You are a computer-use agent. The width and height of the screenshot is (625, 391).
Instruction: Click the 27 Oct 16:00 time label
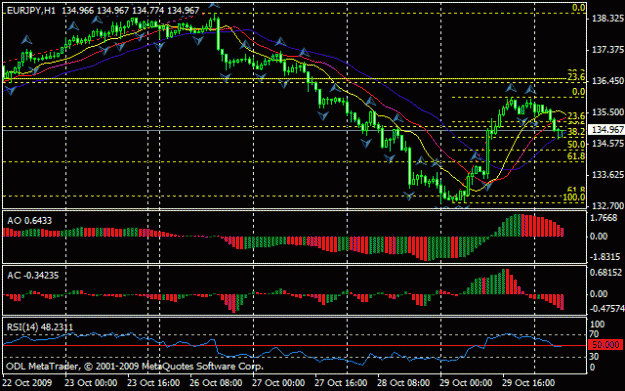click(341, 383)
